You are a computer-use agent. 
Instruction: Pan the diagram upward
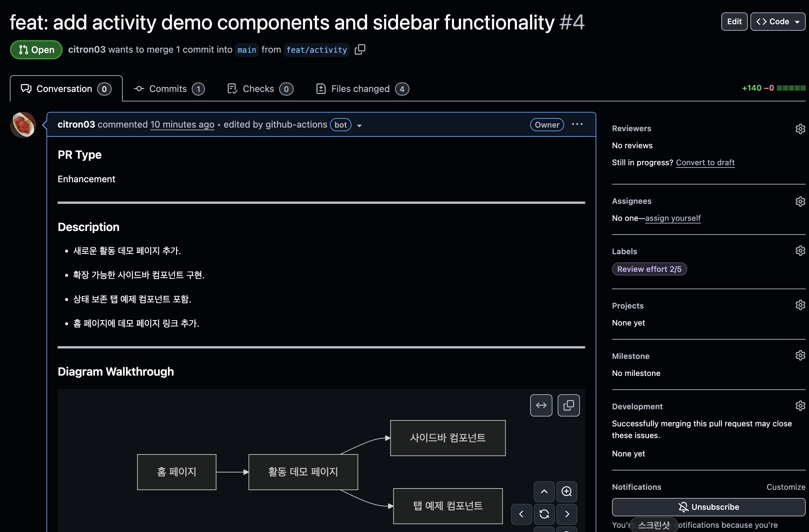[544, 491]
